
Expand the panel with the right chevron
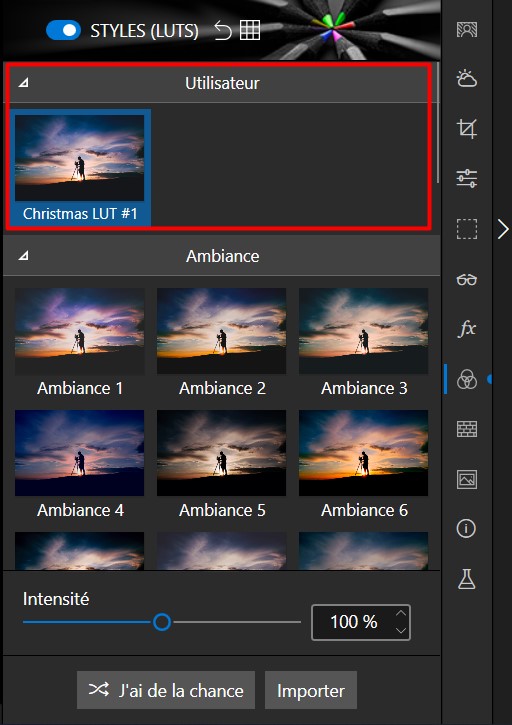pyautogui.click(x=503, y=229)
